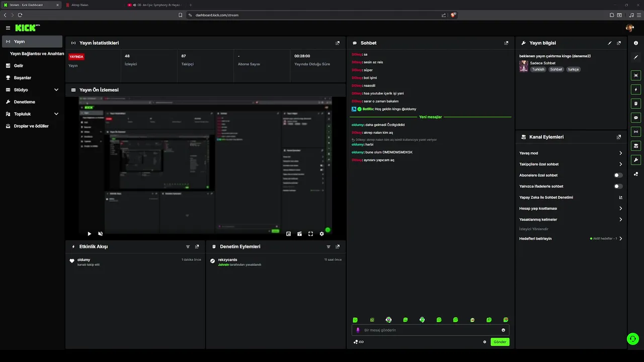Switch to the Akrep Nalan browser tab

coord(93,5)
